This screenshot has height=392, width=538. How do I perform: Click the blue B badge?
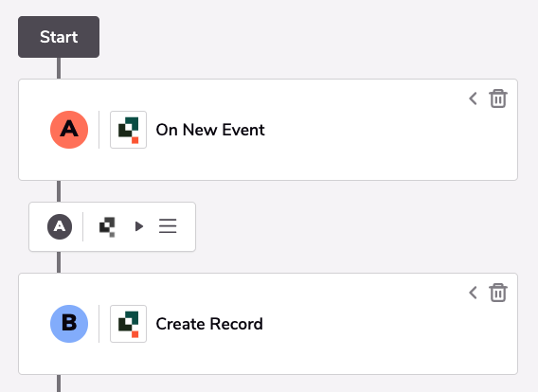69,324
